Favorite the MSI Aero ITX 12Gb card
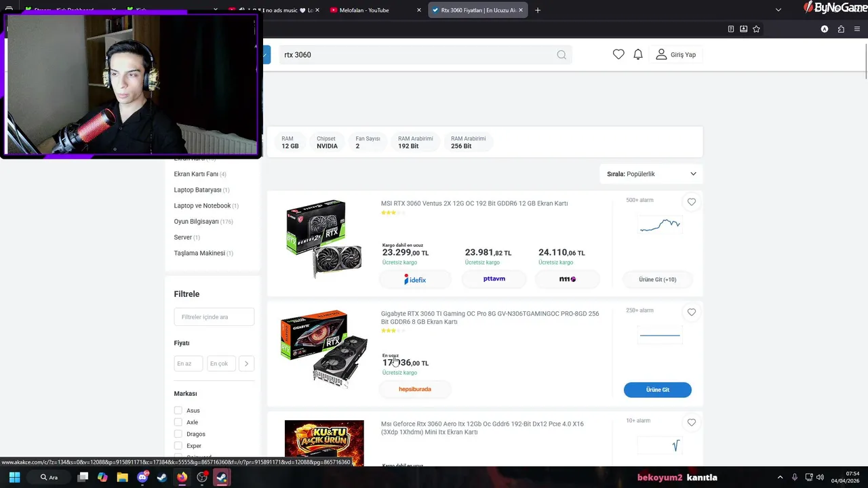 point(692,422)
